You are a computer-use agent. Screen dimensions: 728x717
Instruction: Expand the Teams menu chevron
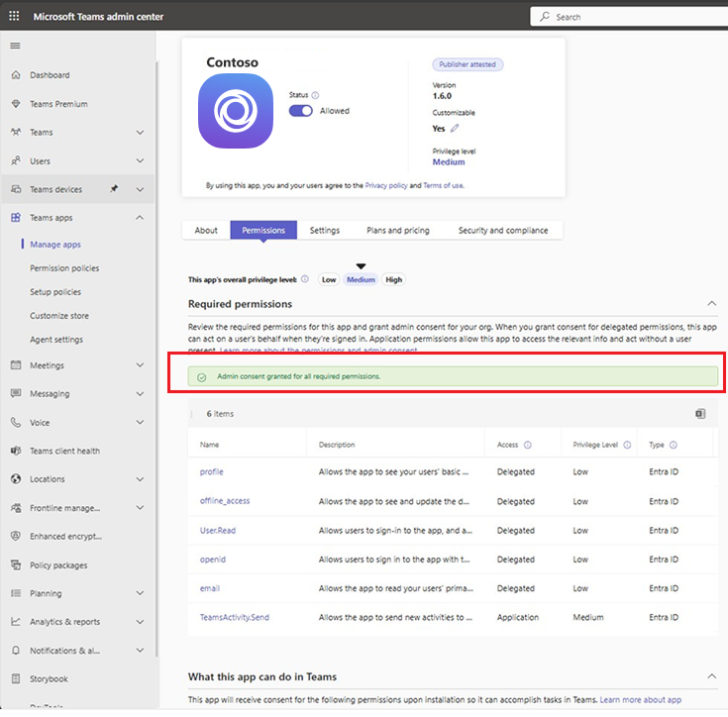(140, 133)
